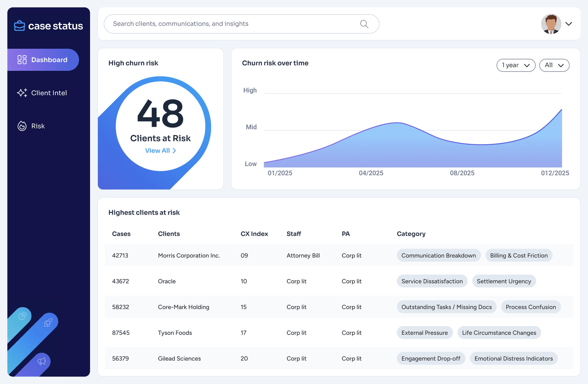This screenshot has width=588, height=384.
Task: Expand the profile menu chevron
Action: [x=569, y=24]
